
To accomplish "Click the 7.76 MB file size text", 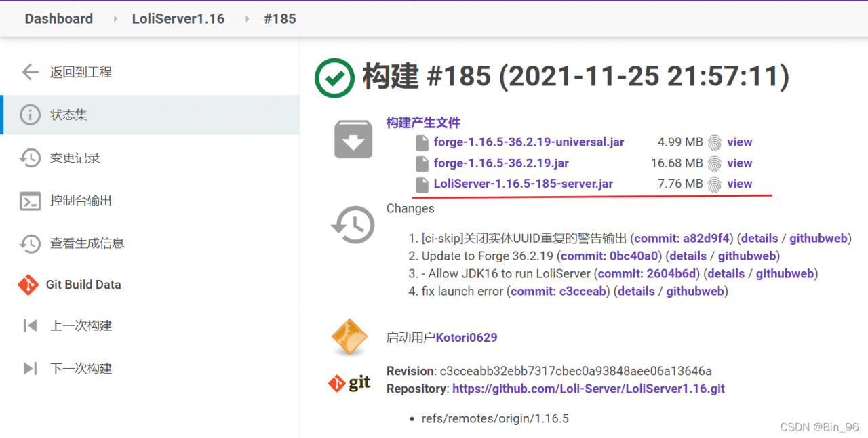I will point(680,184).
